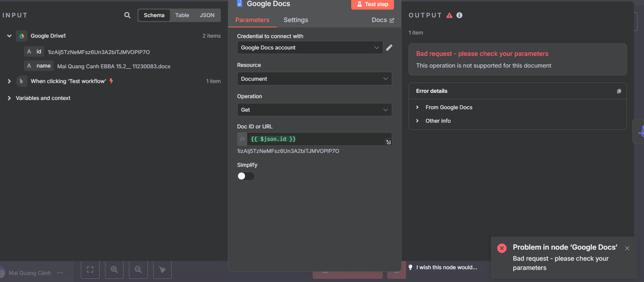Click the info icon next to Output

point(459,15)
